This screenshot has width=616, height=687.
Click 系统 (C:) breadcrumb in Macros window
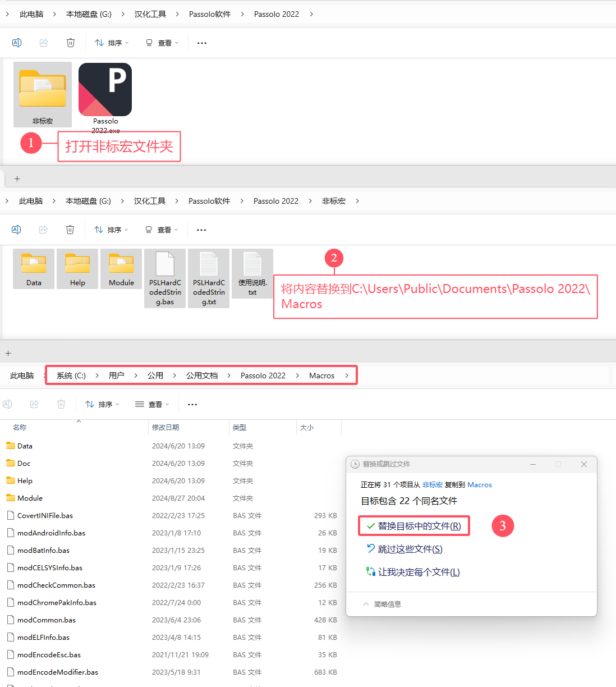(71, 375)
